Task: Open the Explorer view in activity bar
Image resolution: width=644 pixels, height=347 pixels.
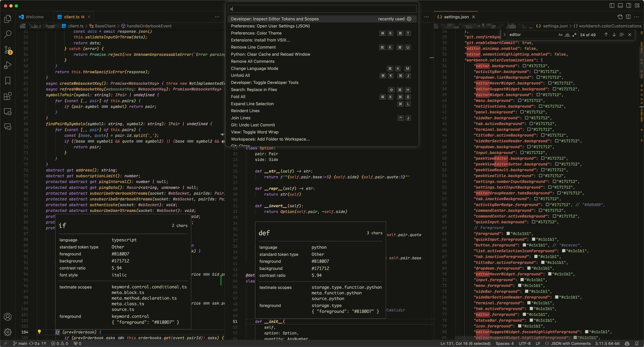Action: click(x=8, y=19)
